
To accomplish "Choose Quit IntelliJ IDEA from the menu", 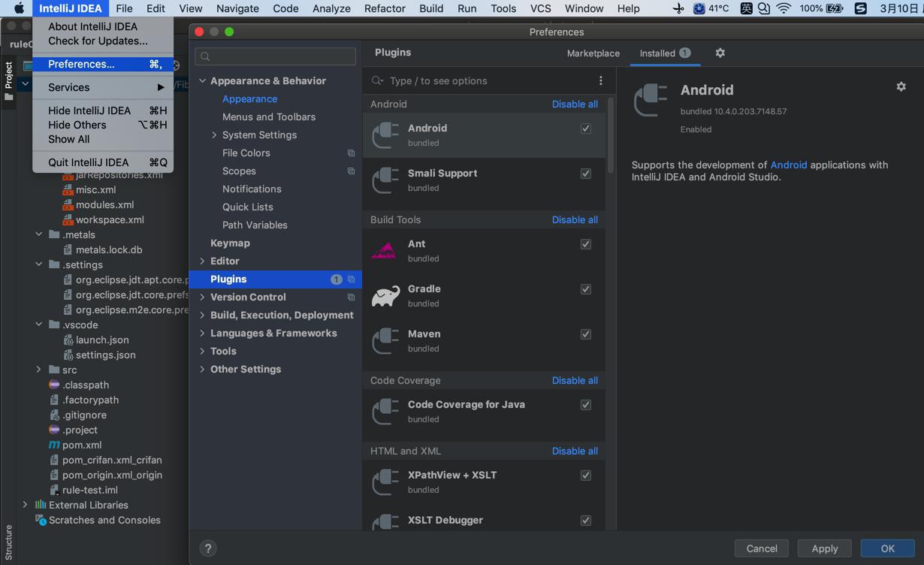I will coord(103,162).
